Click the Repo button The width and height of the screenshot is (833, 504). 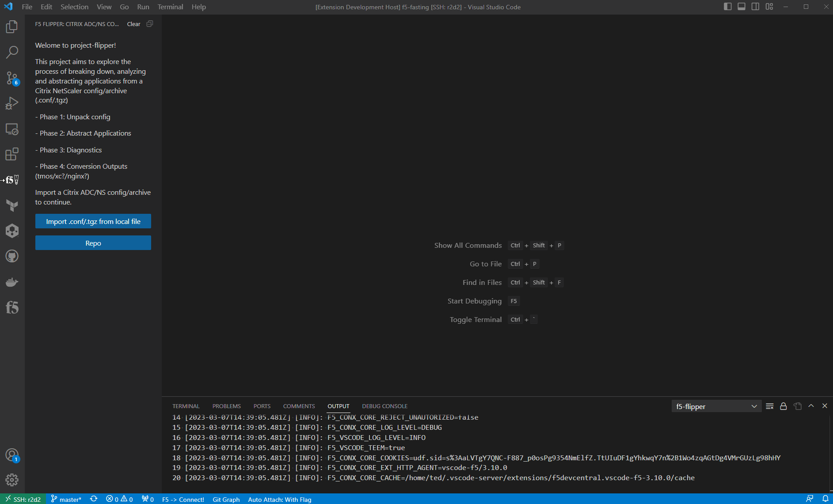tap(93, 243)
